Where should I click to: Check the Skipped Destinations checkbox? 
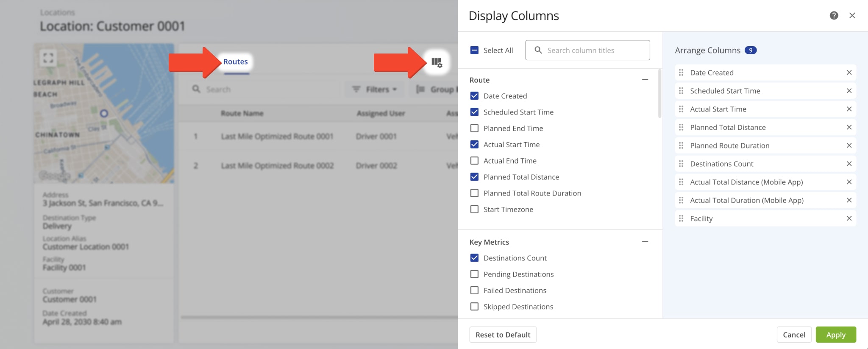(475, 306)
